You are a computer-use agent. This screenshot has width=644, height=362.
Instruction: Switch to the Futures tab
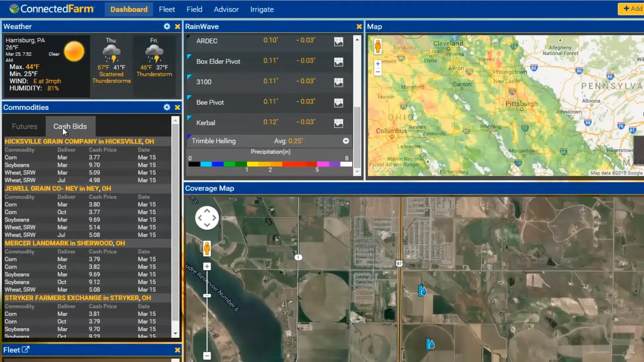tap(24, 126)
